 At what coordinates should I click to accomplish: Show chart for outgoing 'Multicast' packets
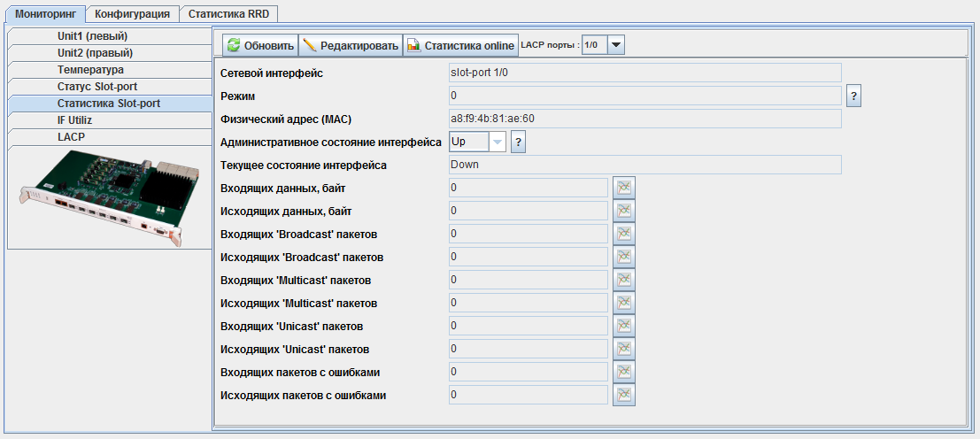pos(624,303)
